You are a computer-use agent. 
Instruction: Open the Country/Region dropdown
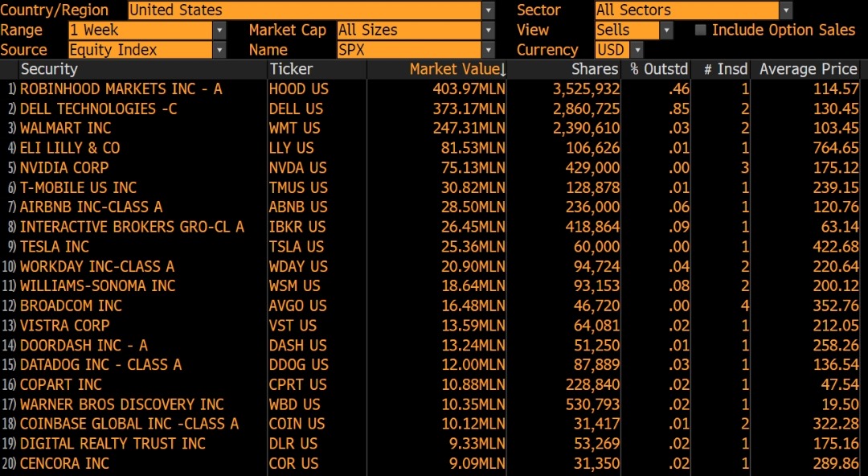click(487, 10)
